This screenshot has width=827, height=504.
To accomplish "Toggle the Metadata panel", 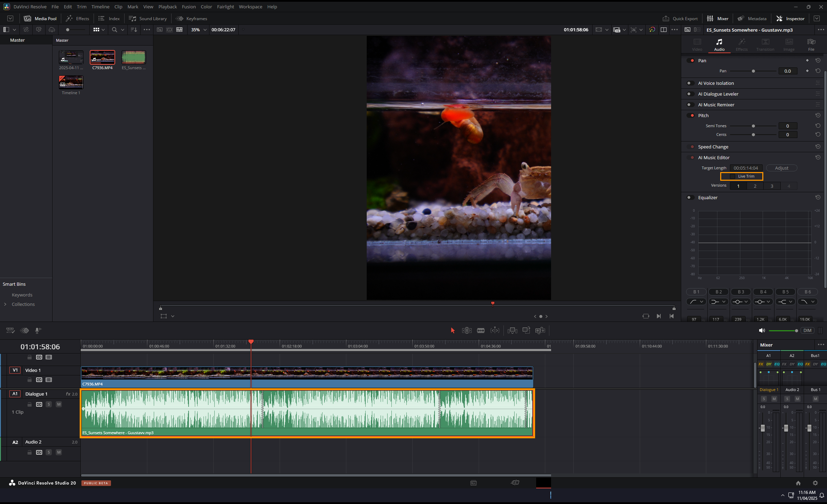I will [x=752, y=19].
